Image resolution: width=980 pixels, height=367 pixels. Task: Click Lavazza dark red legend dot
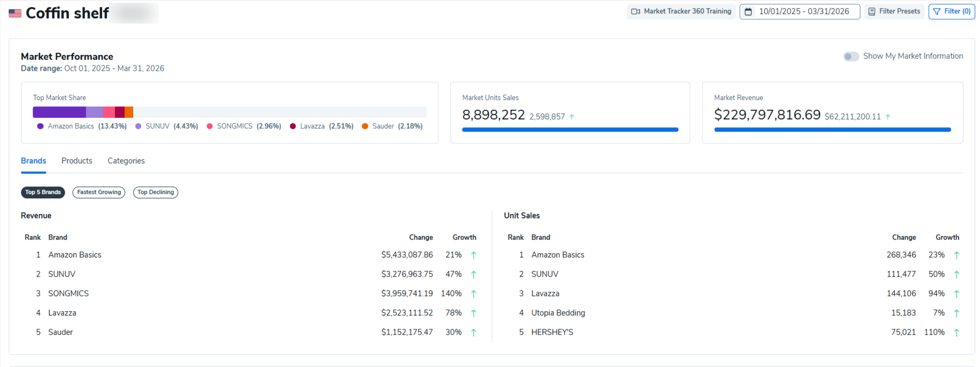293,126
